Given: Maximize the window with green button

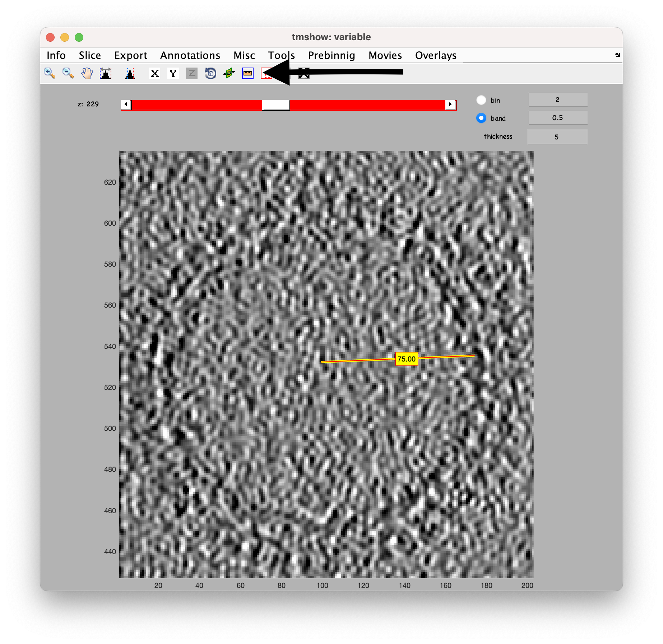Looking at the screenshot, I should point(79,37).
